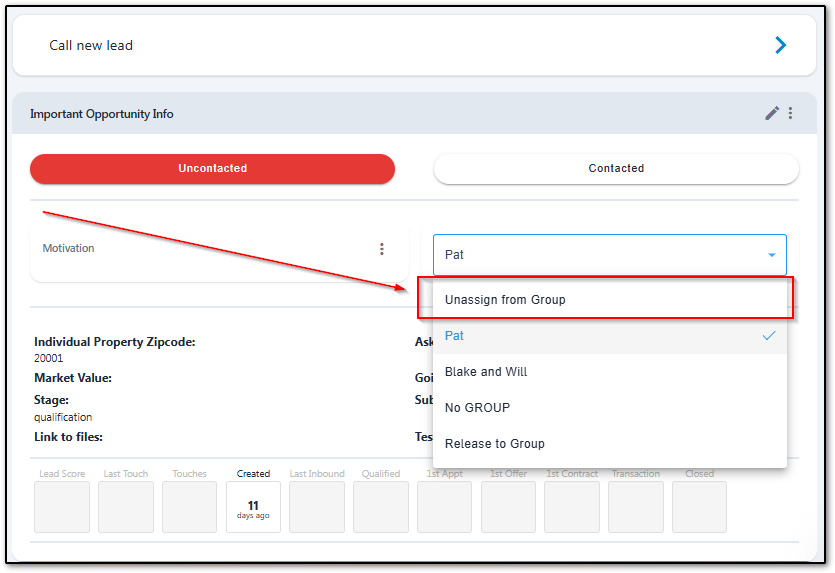Select the No GROUP option
The width and height of the screenshot is (835, 573).
(x=477, y=408)
